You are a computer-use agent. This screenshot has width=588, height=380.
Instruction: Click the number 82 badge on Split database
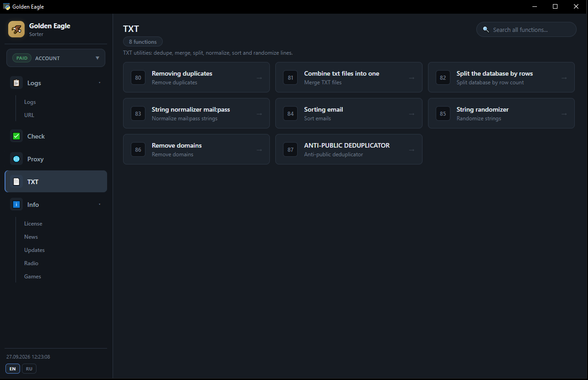pyautogui.click(x=443, y=77)
